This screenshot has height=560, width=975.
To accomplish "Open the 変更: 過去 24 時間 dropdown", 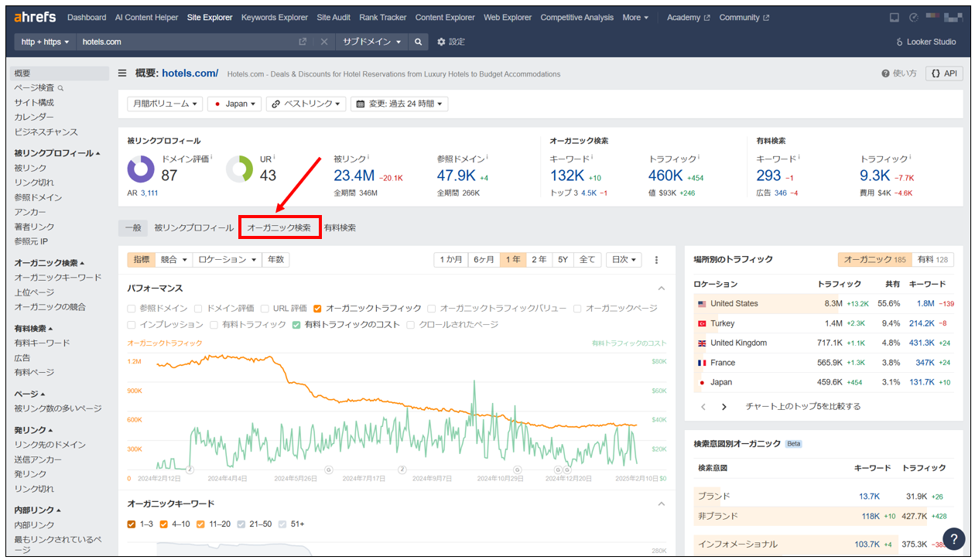I will [399, 104].
